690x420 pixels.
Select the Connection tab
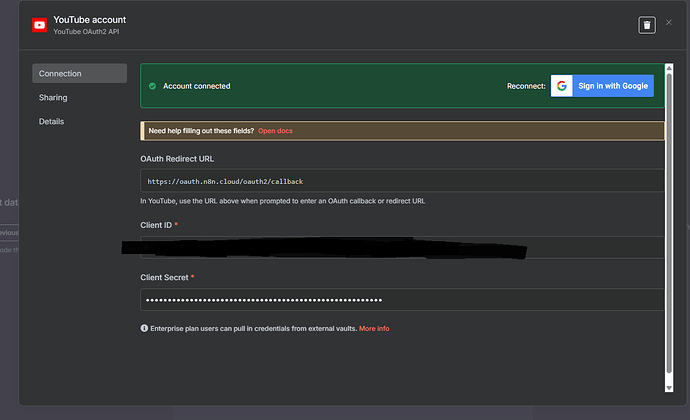(80, 74)
